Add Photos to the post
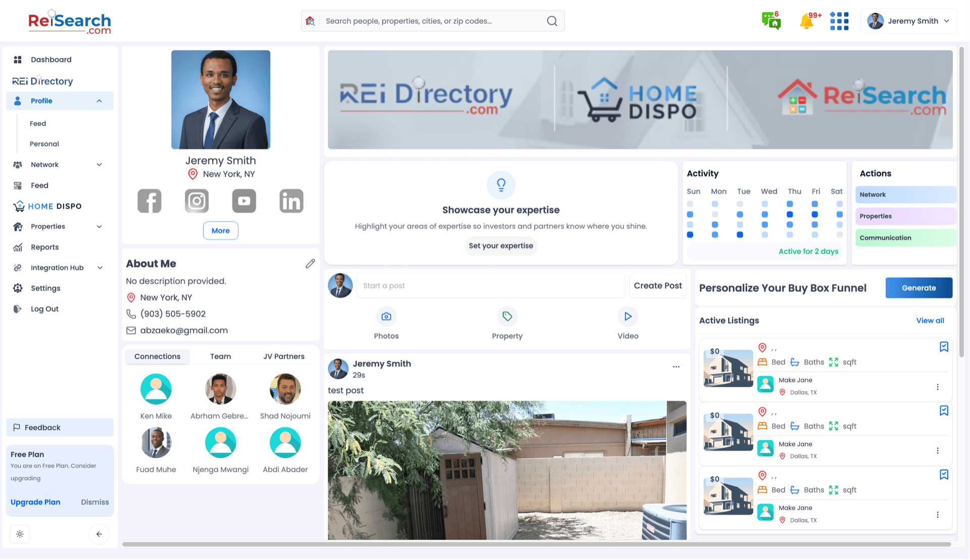The image size is (970, 560). [x=386, y=324]
